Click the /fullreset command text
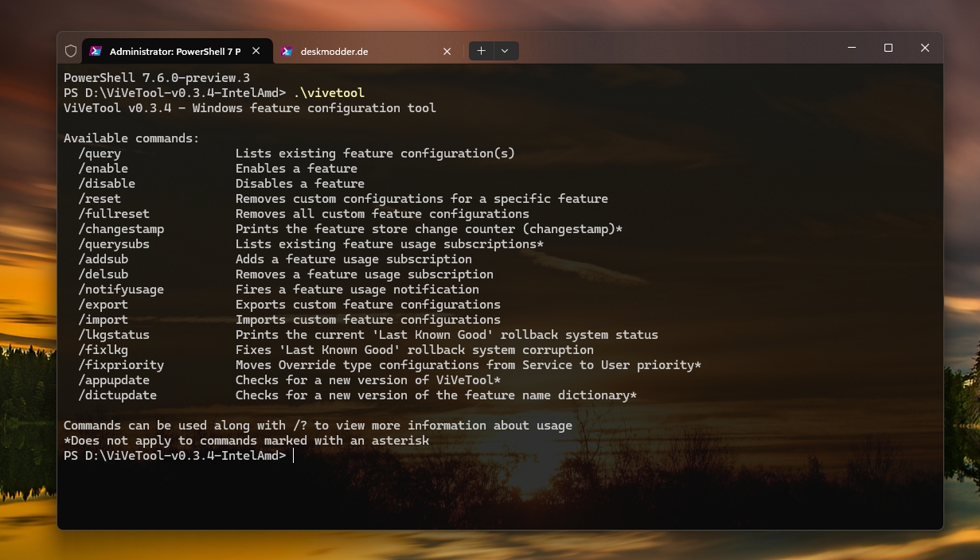 coord(114,214)
